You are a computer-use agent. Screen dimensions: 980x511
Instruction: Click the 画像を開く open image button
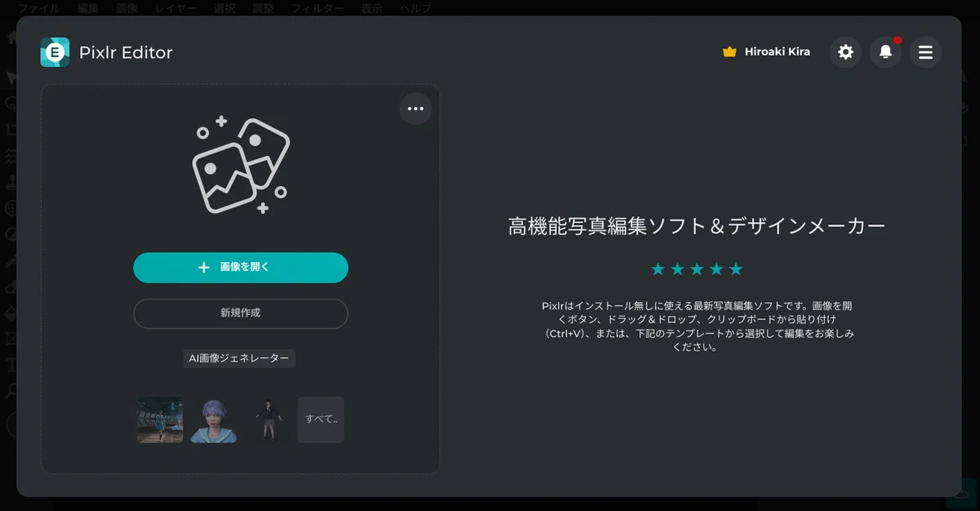pyautogui.click(x=241, y=268)
